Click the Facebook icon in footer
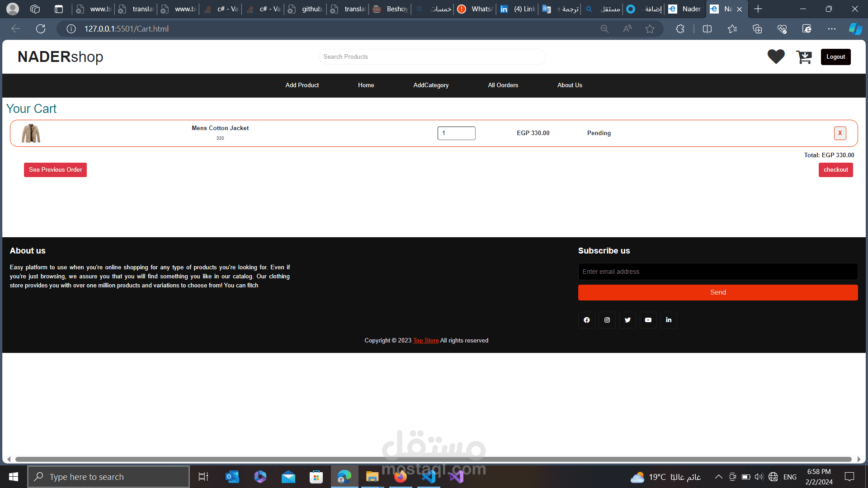 point(586,320)
